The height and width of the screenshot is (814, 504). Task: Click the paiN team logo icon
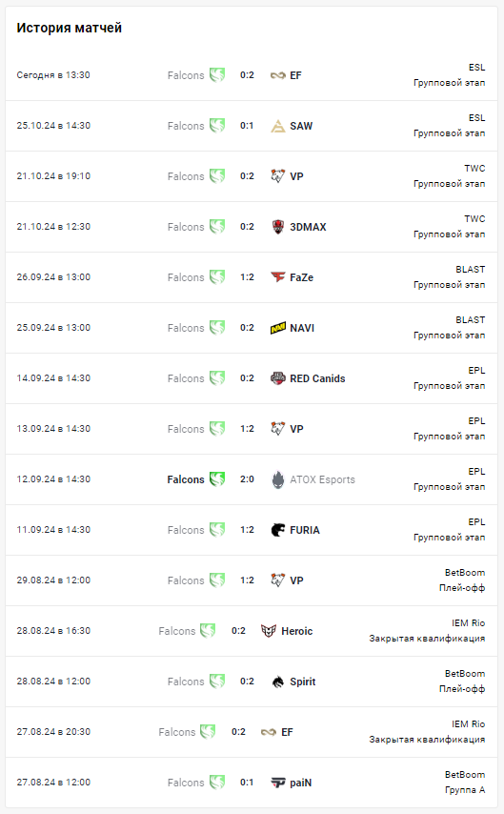(277, 783)
